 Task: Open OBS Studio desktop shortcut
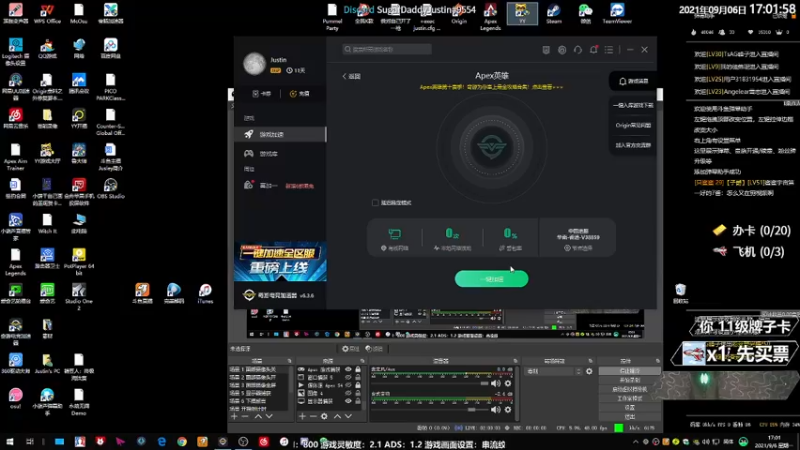(110, 188)
